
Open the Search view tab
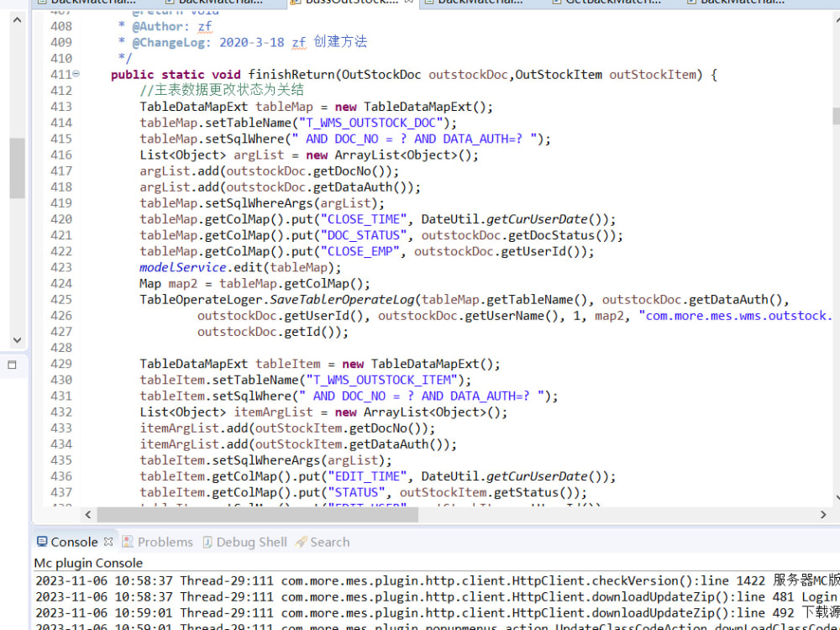tap(329, 542)
